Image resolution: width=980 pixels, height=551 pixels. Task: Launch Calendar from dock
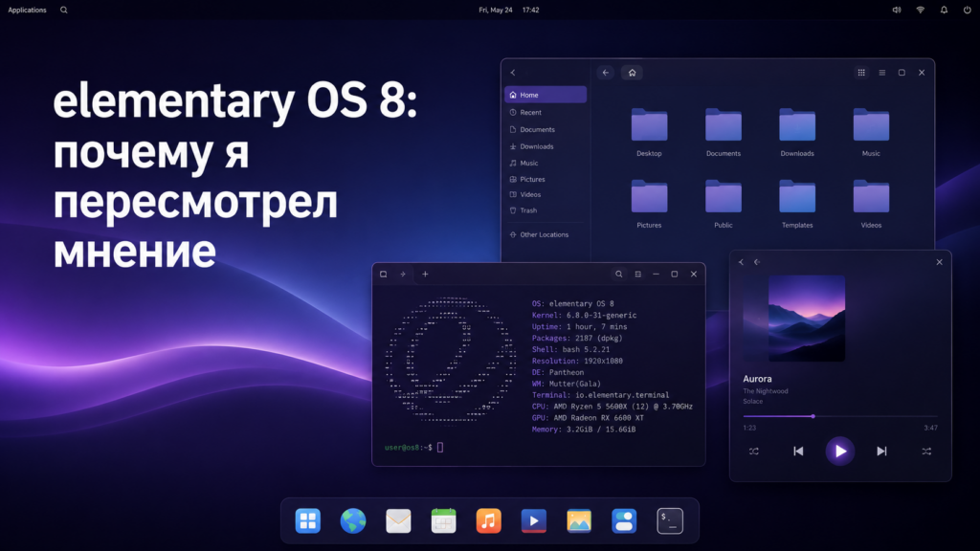[444, 521]
